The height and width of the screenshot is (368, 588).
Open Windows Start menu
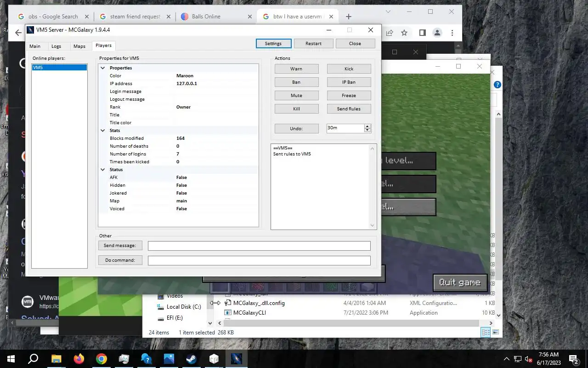click(11, 359)
